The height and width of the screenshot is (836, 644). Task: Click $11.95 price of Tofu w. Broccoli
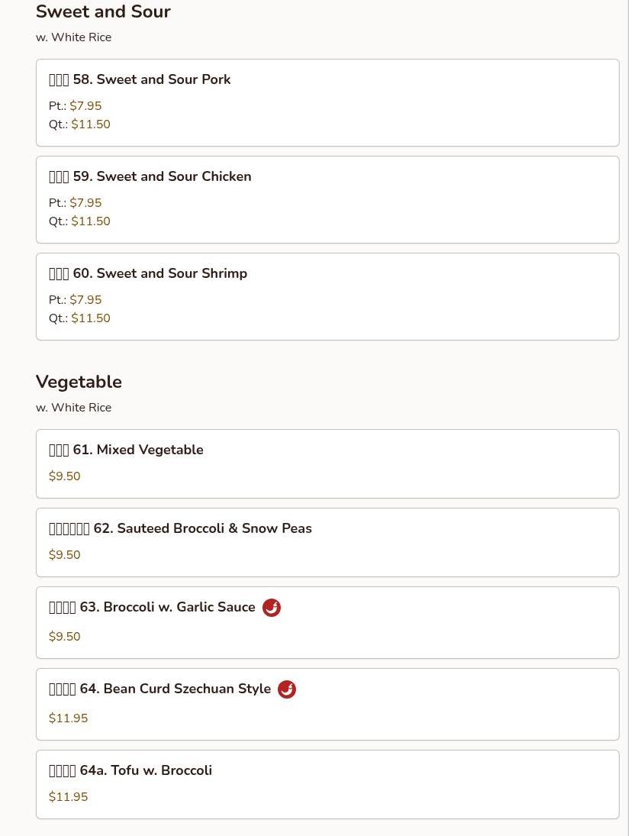(x=68, y=796)
